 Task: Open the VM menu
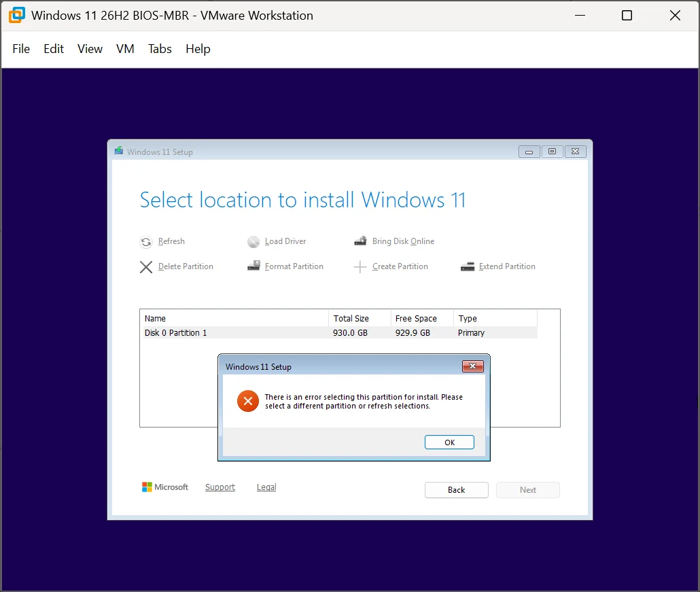click(125, 49)
